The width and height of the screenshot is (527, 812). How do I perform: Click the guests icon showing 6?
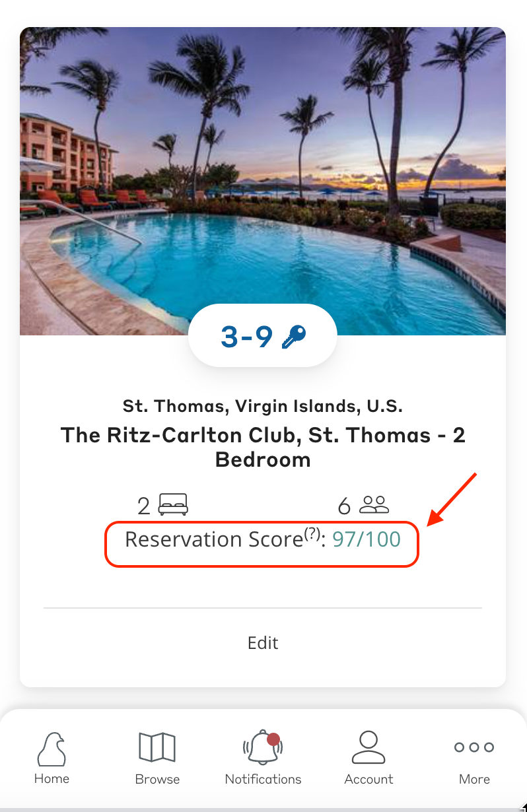tap(374, 505)
